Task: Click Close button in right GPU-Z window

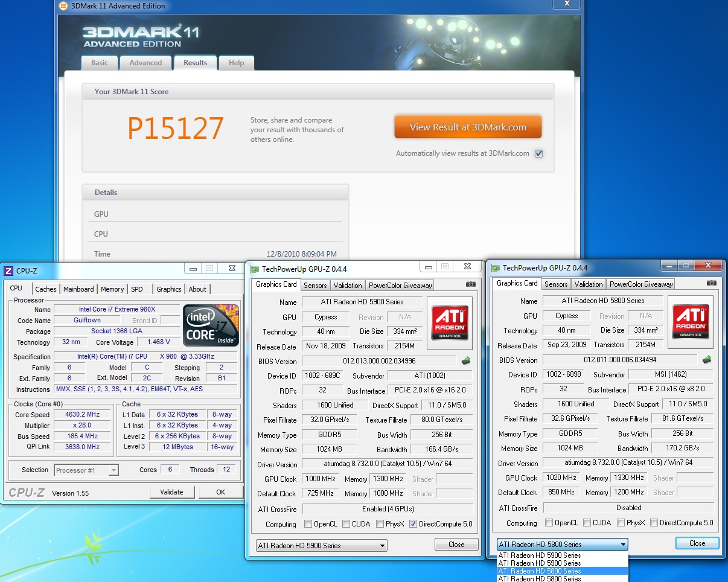Action: tap(697, 543)
